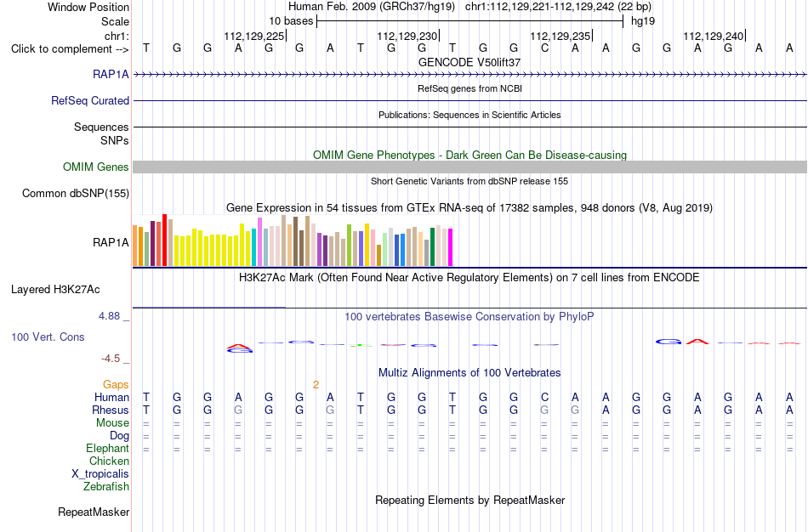
Task: Click the large blue G in the PhyloP logo
Action: pos(669,342)
